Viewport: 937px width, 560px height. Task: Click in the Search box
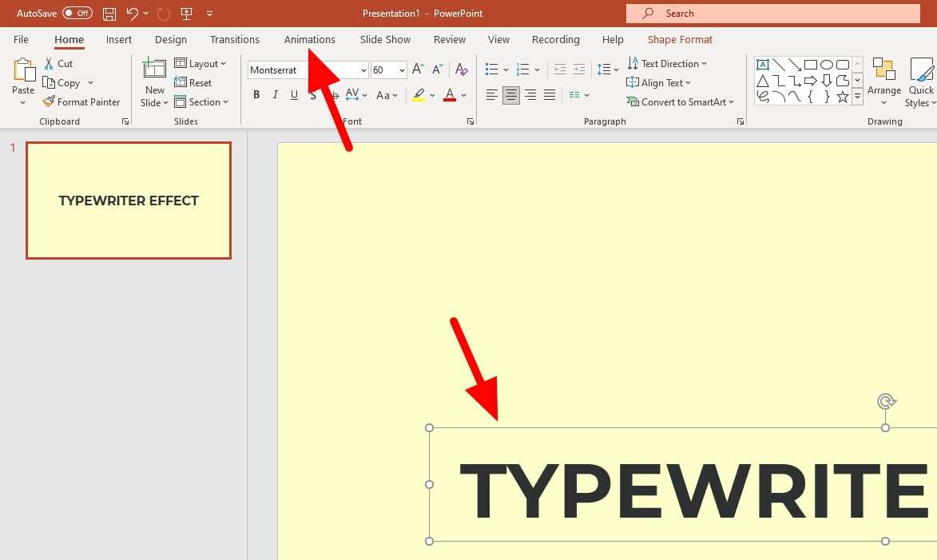[x=772, y=13]
